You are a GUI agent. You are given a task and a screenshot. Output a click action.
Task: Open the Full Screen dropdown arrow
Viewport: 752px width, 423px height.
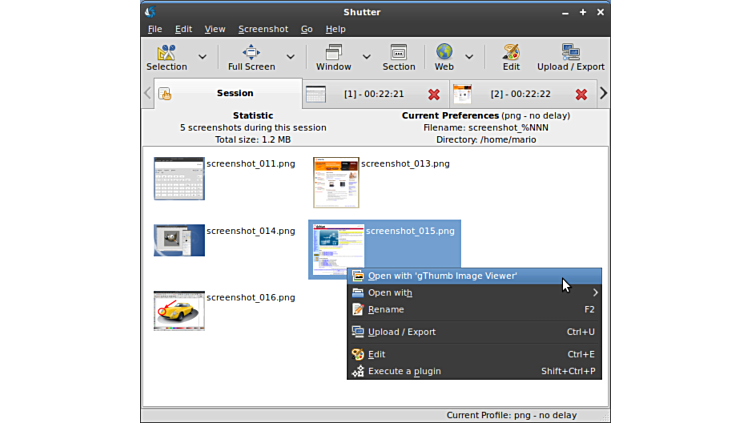pos(290,57)
